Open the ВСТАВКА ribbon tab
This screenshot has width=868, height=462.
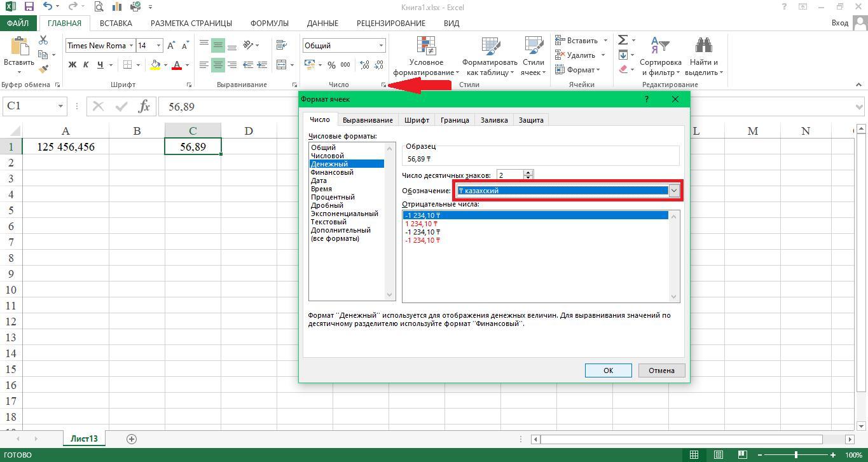click(116, 24)
